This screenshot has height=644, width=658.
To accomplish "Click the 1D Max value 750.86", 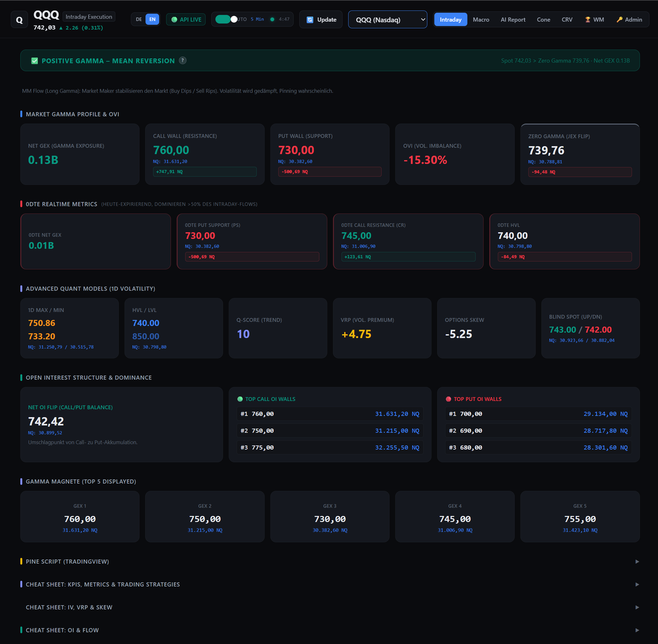I will [42, 323].
